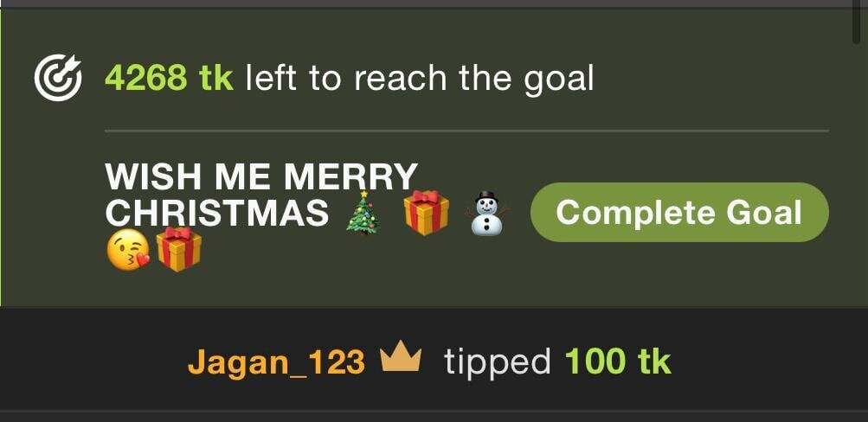Select the gift emoji beside the Christmas tree

tap(427, 213)
